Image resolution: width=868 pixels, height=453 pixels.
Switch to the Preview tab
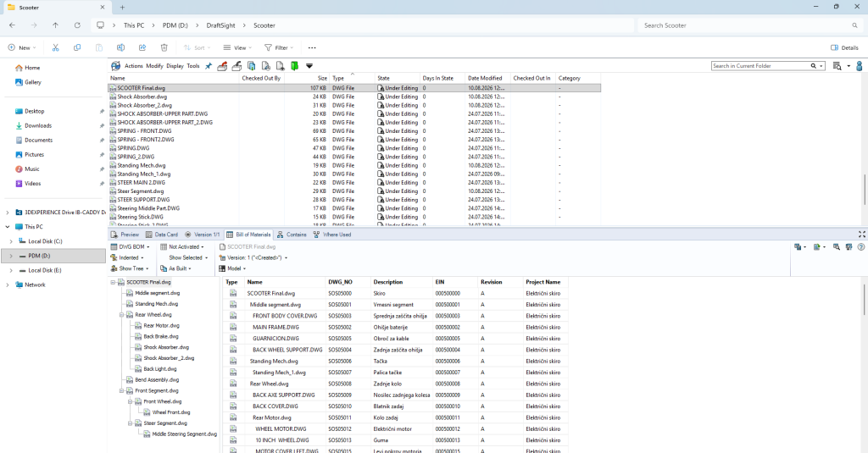[125, 235]
